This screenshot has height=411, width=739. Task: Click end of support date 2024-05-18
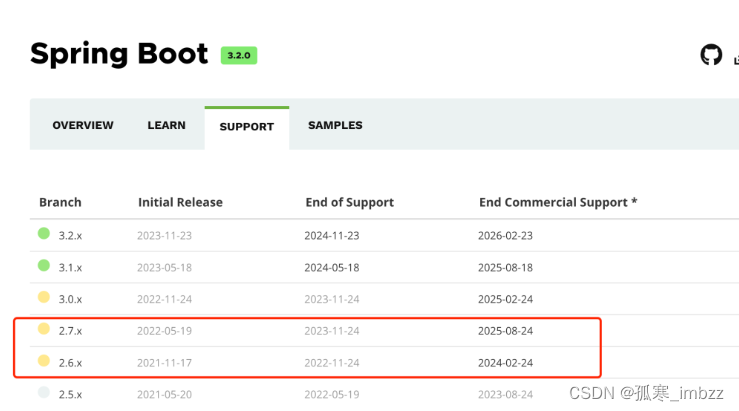tap(332, 268)
